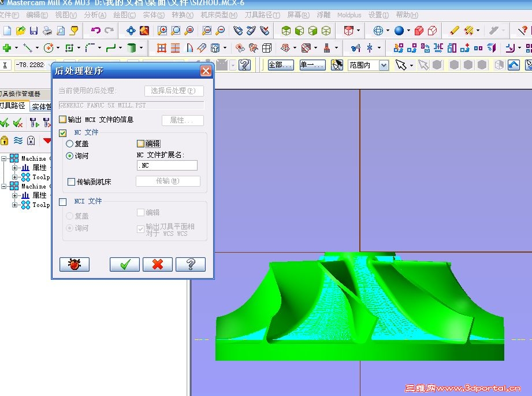Select the 询问 radio under NC 文件
The image size is (532, 396).
point(69,156)
